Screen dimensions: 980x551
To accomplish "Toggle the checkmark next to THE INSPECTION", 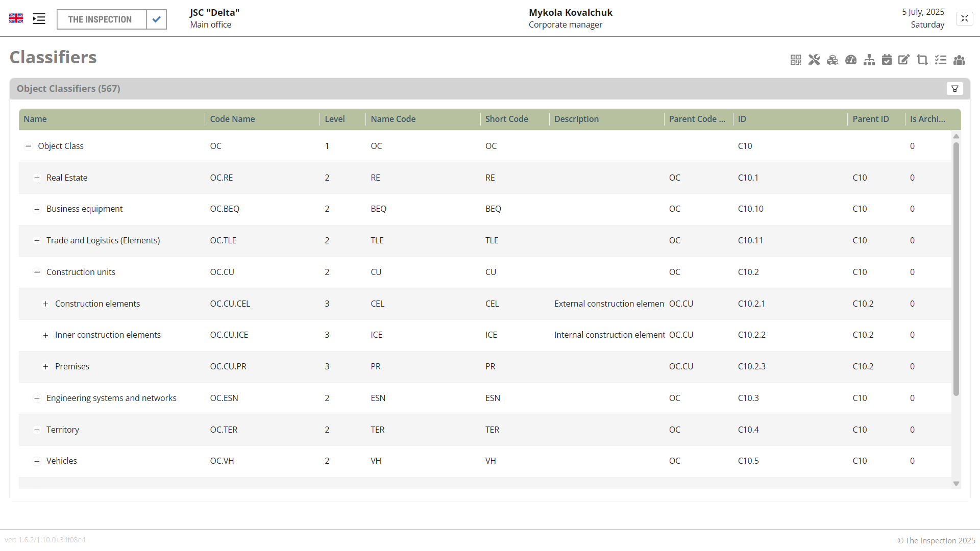I will [x=157, y=19].
